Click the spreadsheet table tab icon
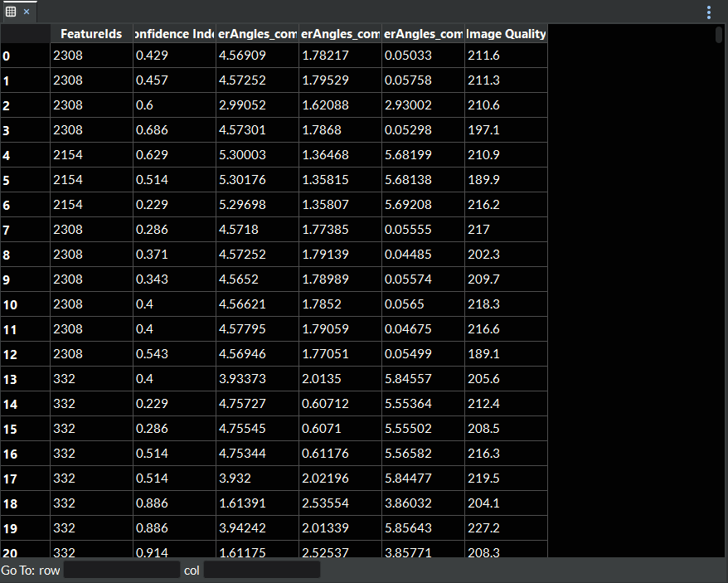Screen dimensions: 728x583 [x=11, y=12]
